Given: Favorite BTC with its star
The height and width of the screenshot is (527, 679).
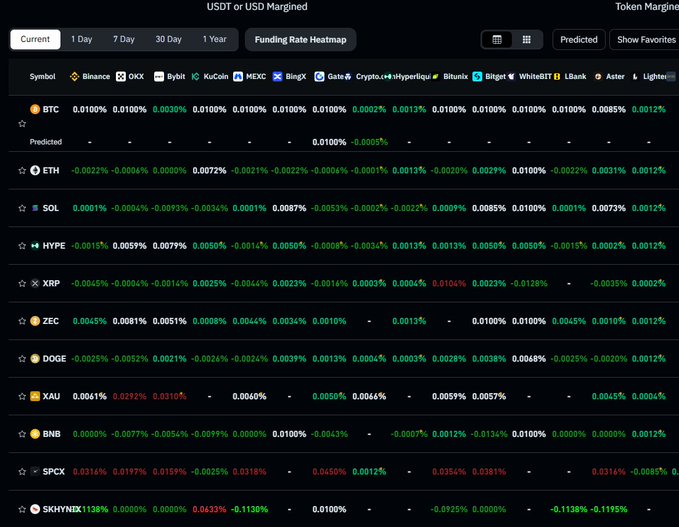Looking at the screenshot, I should (22, 124).
